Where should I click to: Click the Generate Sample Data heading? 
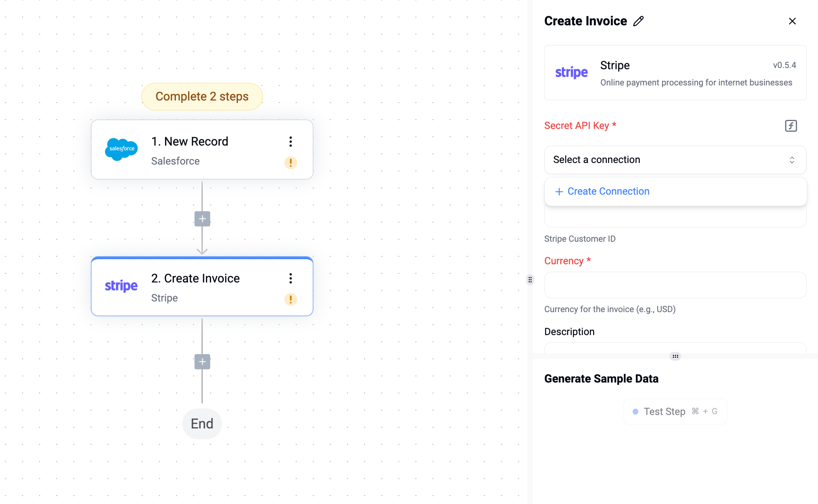(x=601, y=379)
